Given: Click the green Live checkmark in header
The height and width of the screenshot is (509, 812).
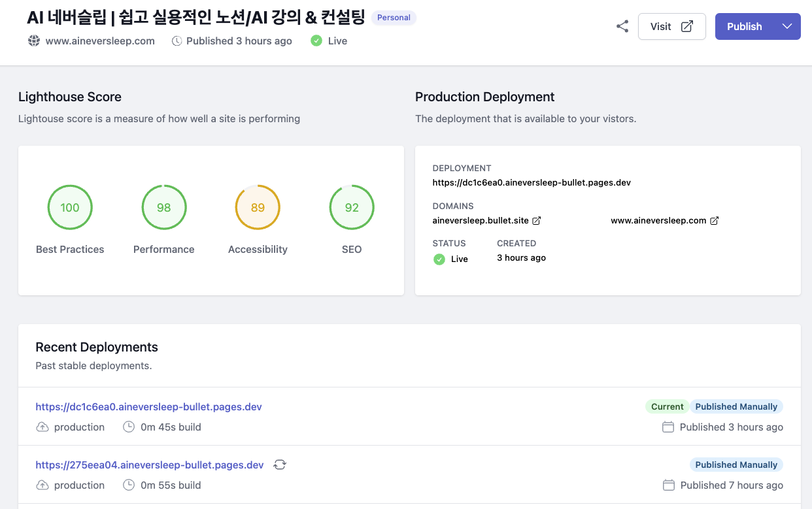Looking at the screenshot, I should point(316,41).
